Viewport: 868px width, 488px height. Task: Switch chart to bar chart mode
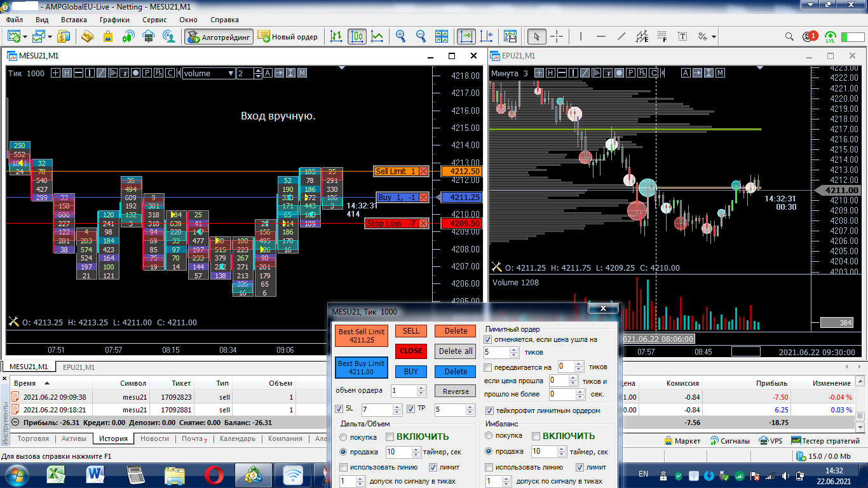pos(336,37)
